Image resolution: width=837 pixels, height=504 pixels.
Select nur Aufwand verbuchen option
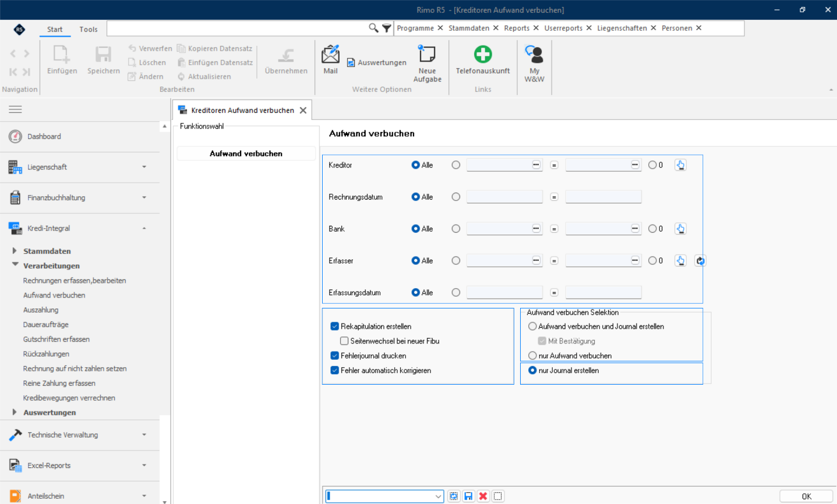(532, 356)
